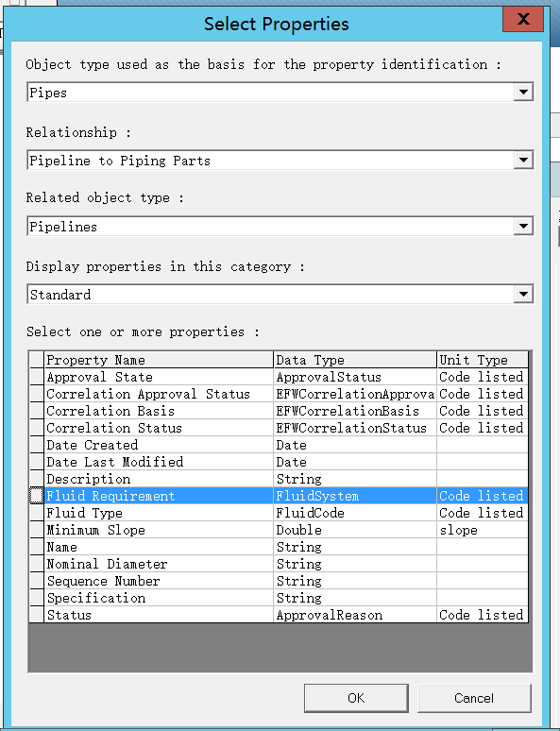This screenshot has width=560, height=731.
Task: Click the EFWCorrelationStatus data type cell
Action: [355, 428]
